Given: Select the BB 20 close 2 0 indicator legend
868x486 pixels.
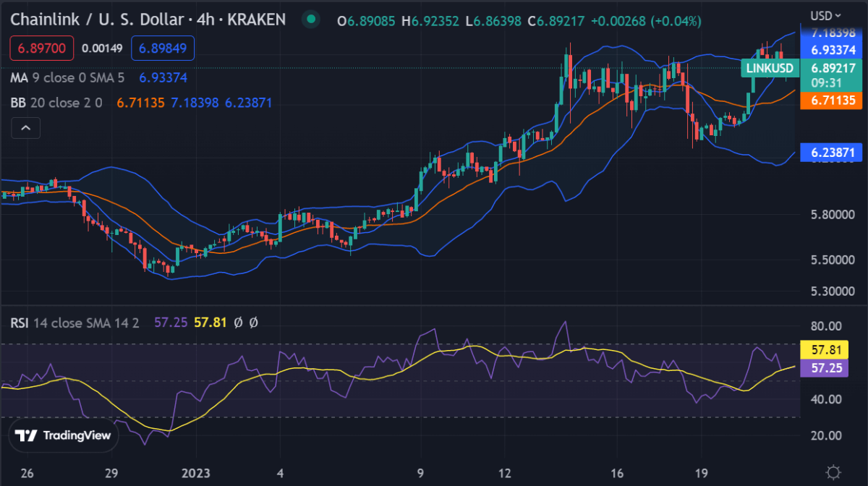Looking at the screenshot, I should click(x=57, y=103).
